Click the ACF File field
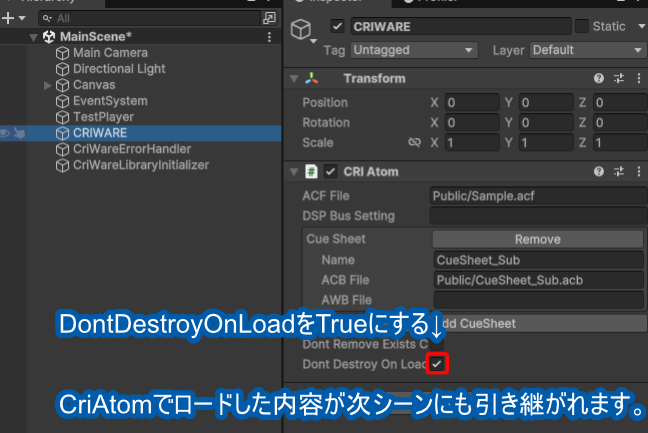Viewport: 648px width, 433px height. [x=539, y=196]
